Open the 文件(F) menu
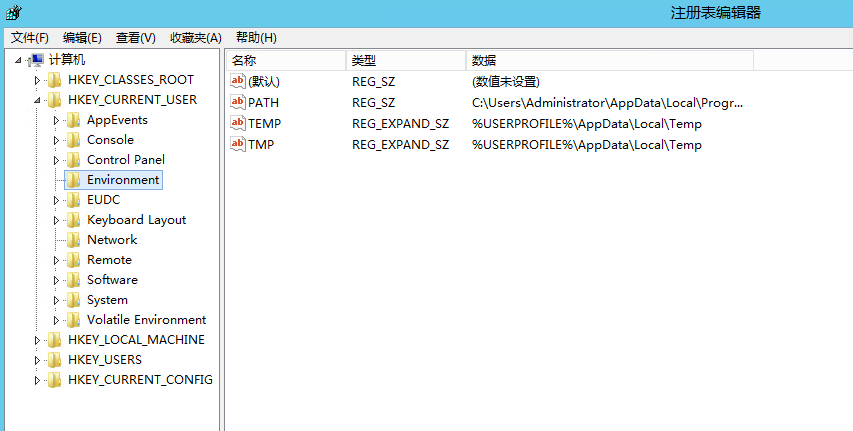This screenshot has height=431, width=853. click(x=30, y=38)
